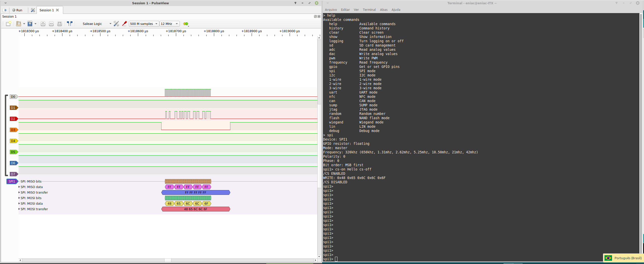Select the D0 channel label
The width and height of the screenshot is (644, 264).
point(14,97)
